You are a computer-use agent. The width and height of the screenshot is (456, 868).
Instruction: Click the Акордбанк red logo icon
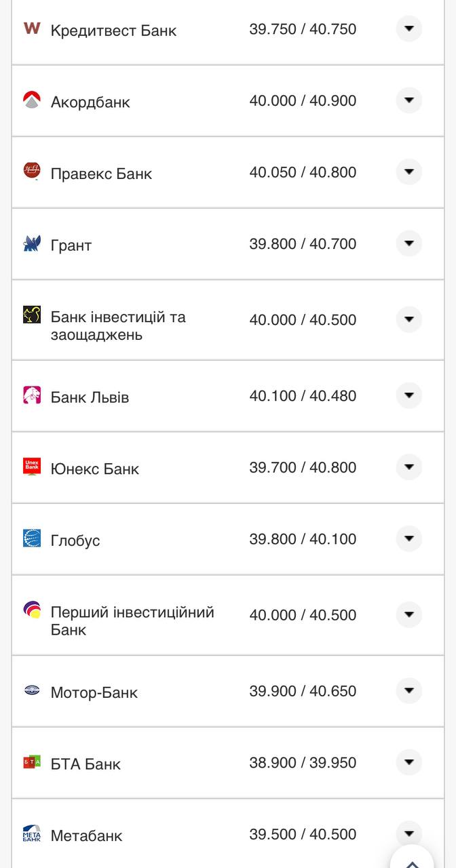pyautogui.click(x=32, y=100)
